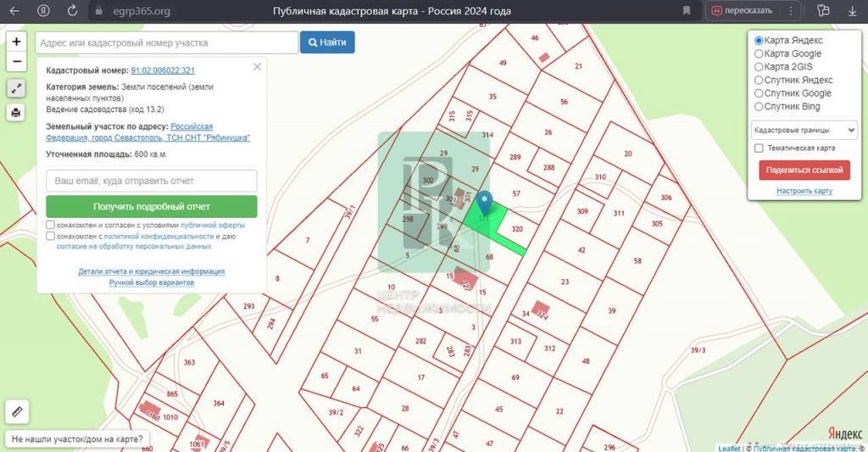Image resolution: width=868 pixels, height=452 pixels.
Task: Zoom out the map with minus button
Action: click(16, 62)
